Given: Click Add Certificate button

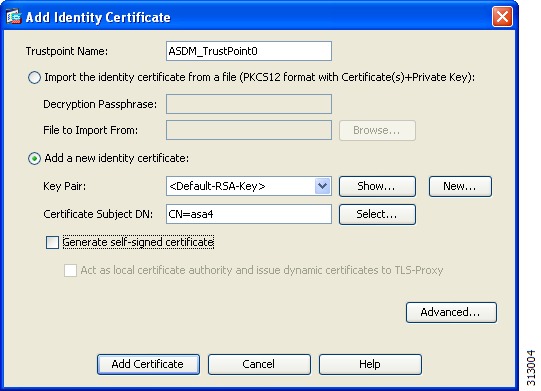Looking at the screenshot, I should 148,364.
